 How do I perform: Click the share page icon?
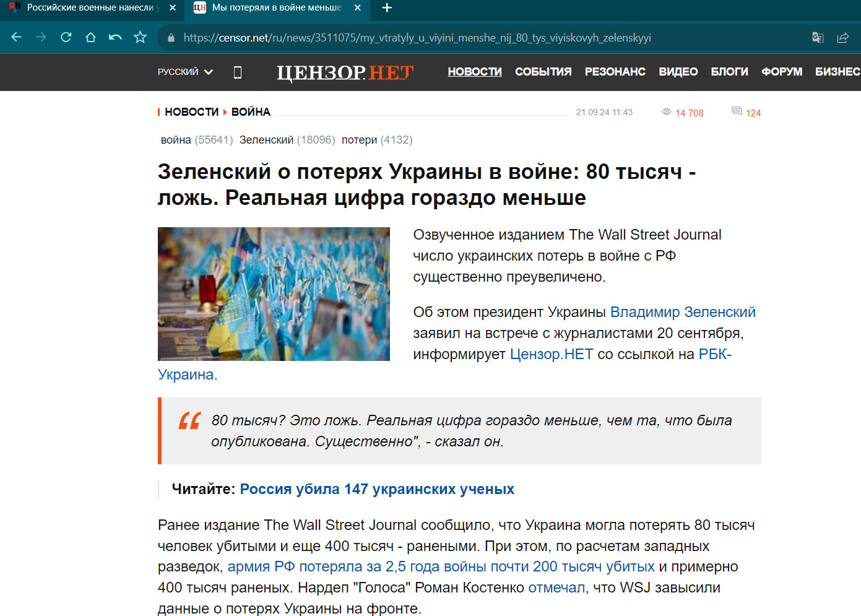(842, 38)
